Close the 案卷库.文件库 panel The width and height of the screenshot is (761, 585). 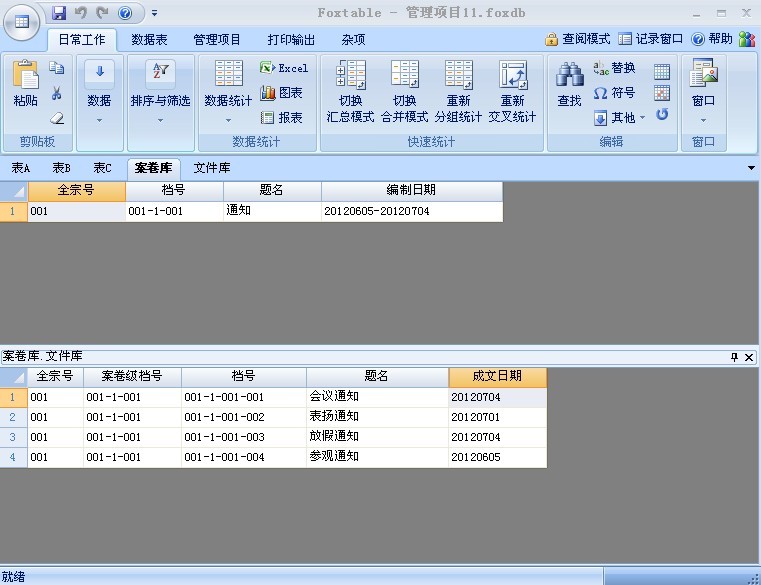pyautogui.click(x=749, y=357)
